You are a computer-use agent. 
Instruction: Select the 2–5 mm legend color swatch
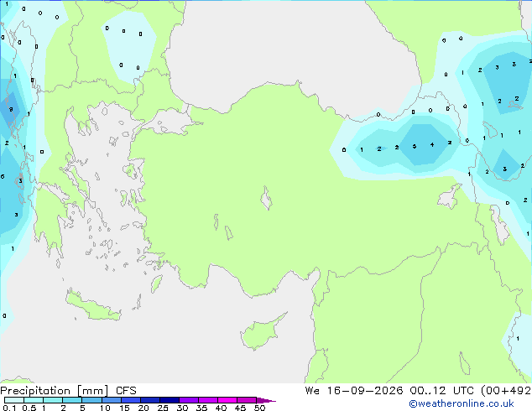(72, 400)
